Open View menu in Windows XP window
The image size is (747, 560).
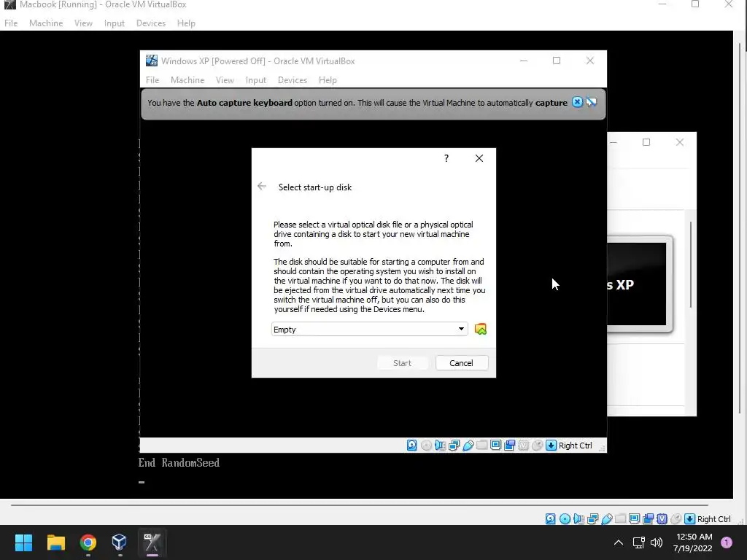click(225, 80)
